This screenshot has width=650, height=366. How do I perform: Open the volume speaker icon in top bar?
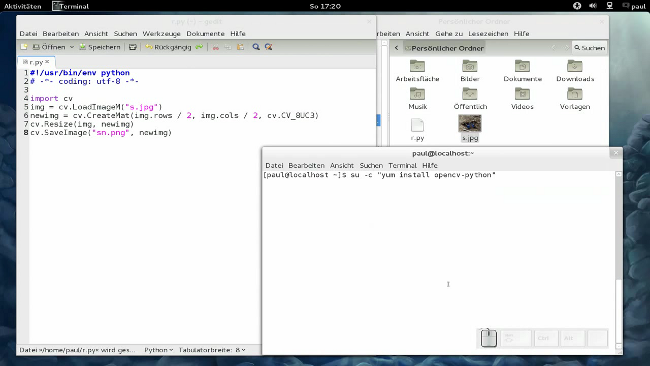tap(593, 6)
